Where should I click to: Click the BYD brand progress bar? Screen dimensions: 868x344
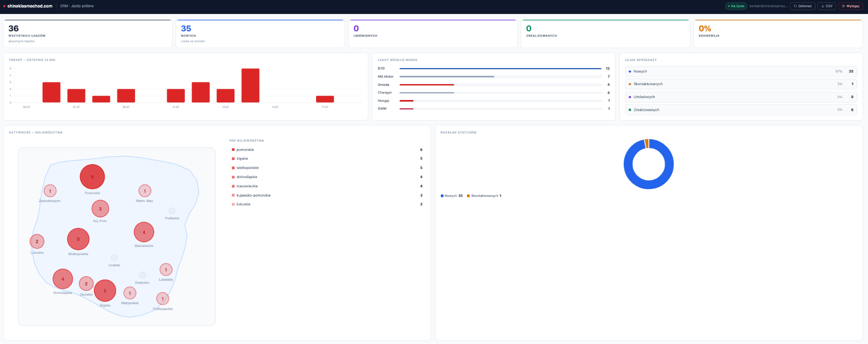500,69
